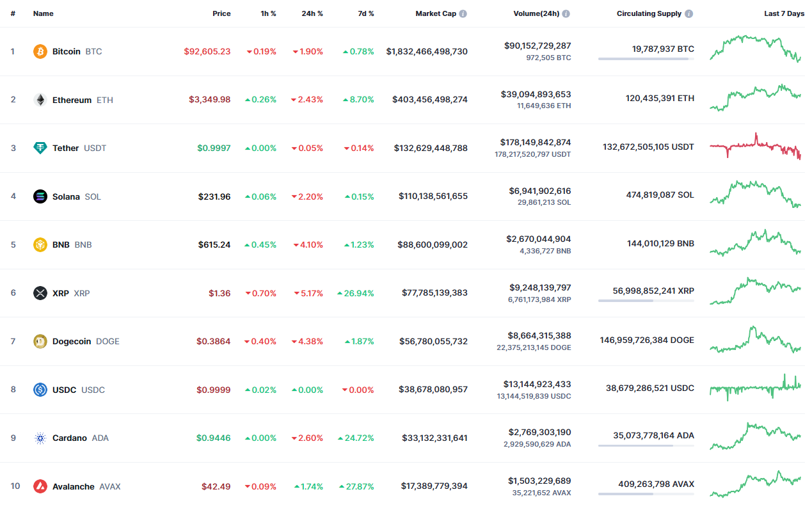Click the USDC logo icon
This screenshot has height=510, width=812.
40,390
